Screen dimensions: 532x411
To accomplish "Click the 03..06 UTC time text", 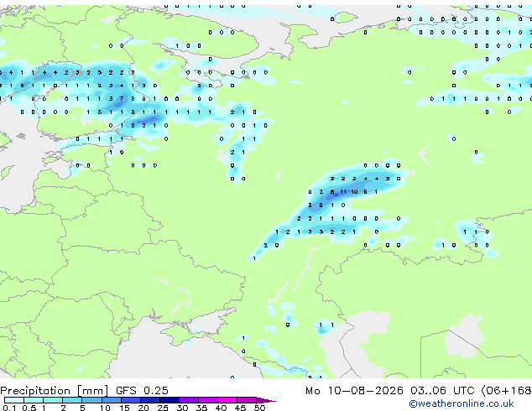I will [x=442, y=391].
